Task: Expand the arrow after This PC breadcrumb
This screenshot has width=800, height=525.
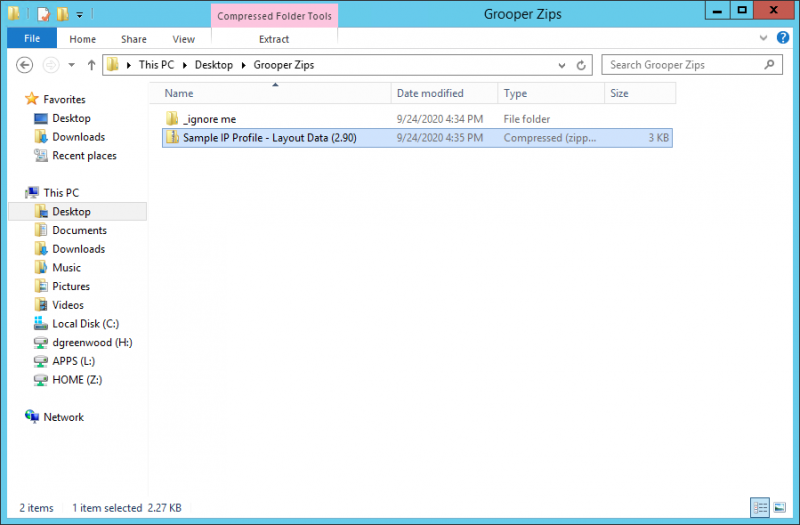Action: [185, 65]
